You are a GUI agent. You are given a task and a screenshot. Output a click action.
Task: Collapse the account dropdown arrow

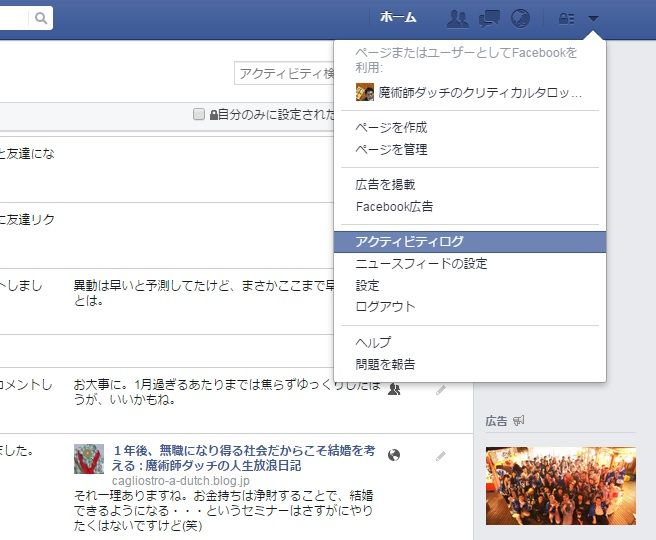click(593, 18)
